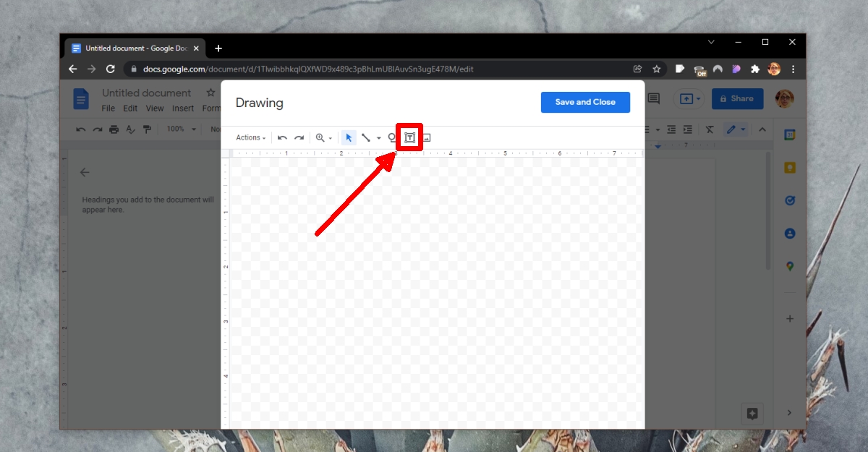Open the line type dropdown arrow
This screenshot has height=452, width=868.
[x=379, y=137]
